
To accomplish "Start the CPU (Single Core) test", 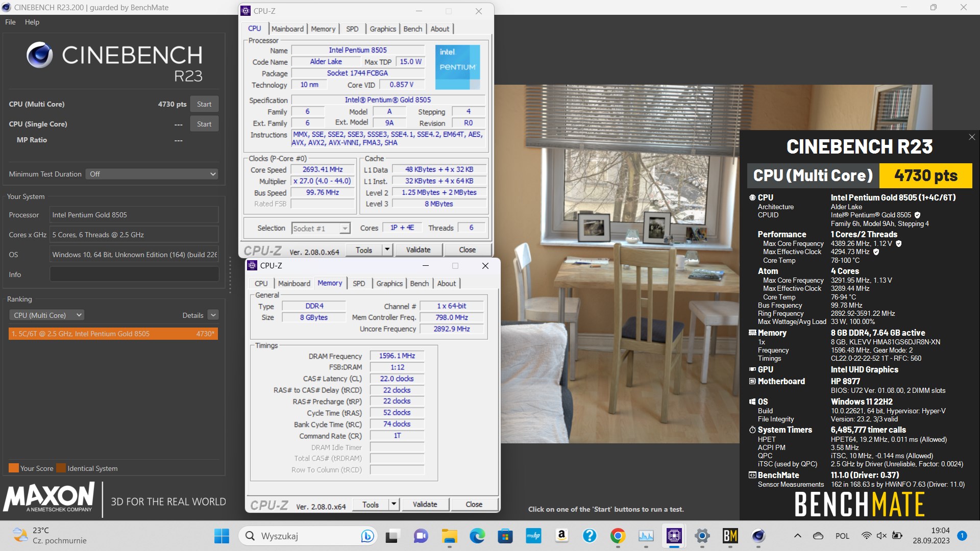I will (x=204, y=124).
